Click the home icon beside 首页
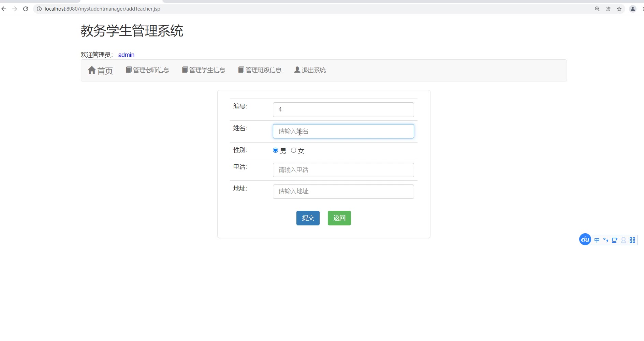This screenshot has height=341, width=644. click(92, 70)
